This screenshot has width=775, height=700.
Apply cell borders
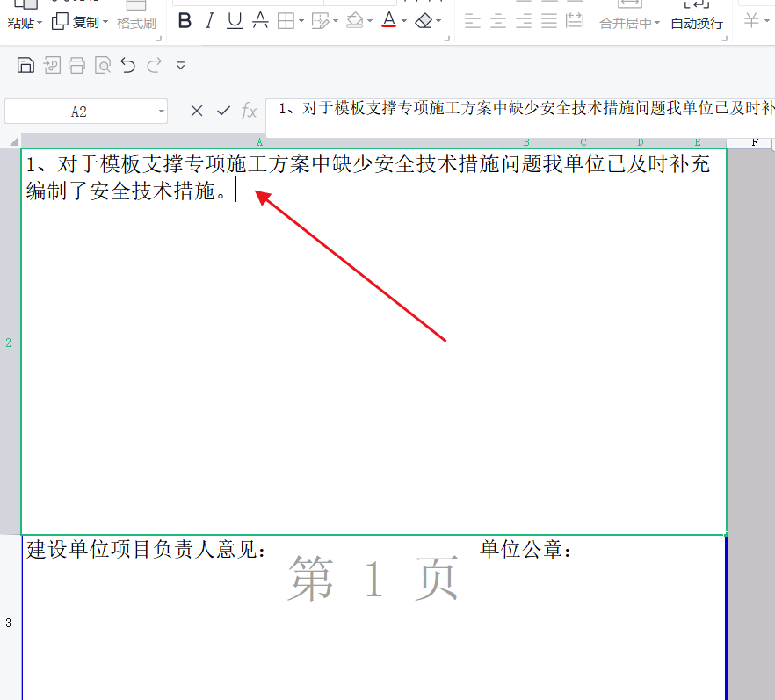286,21
